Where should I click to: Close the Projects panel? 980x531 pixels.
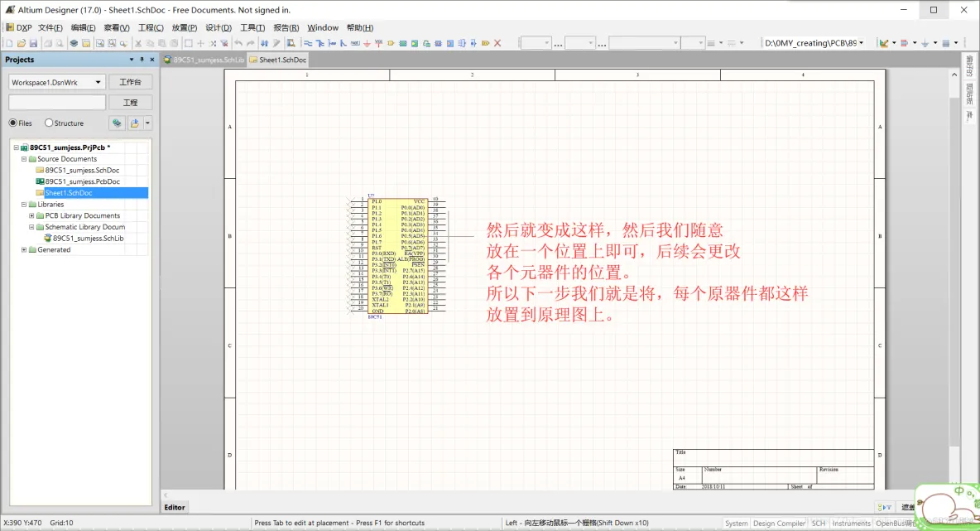[x=151, y=60]
